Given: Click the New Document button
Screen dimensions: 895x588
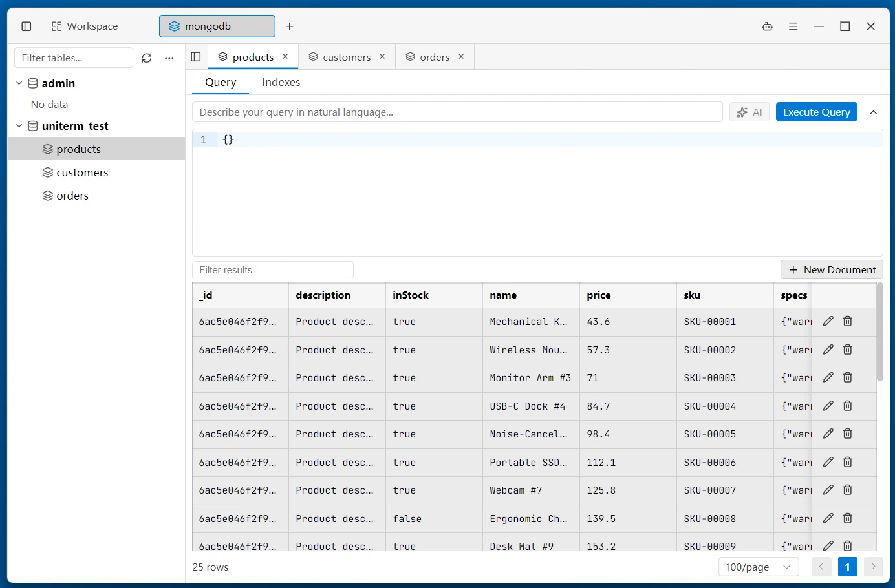Looking at the screenshot, I should (x=832, y=270).
